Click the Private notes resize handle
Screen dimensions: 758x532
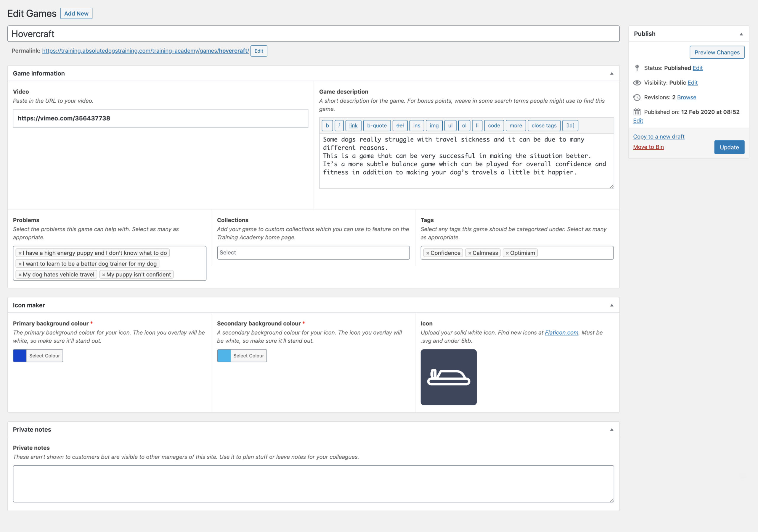coord(612,500)
